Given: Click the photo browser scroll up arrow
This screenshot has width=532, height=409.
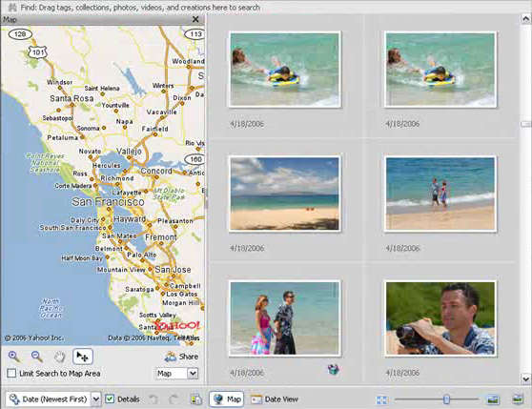Looking at the screenshot, I should click(526, 18).
